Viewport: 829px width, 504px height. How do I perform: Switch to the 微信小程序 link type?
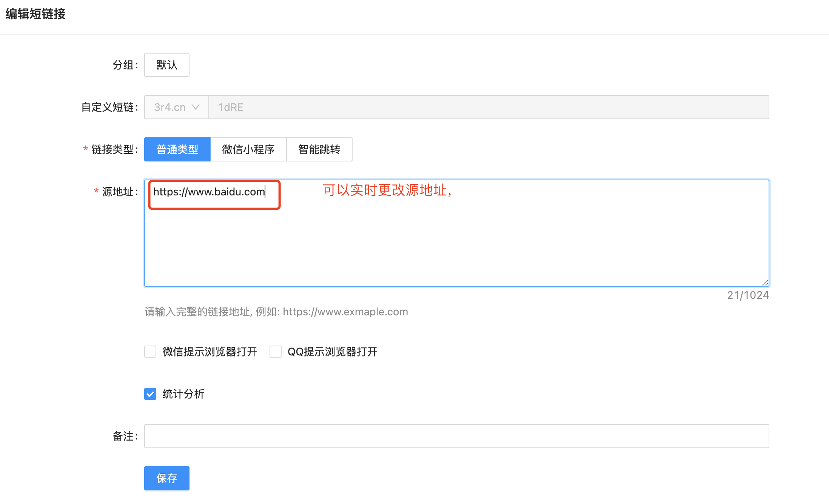click(x=248, y=149)
